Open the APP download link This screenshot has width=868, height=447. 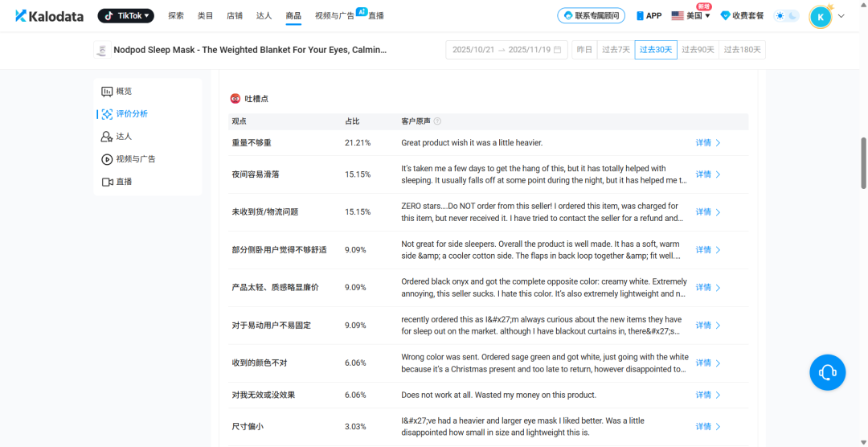coord(649,16)
